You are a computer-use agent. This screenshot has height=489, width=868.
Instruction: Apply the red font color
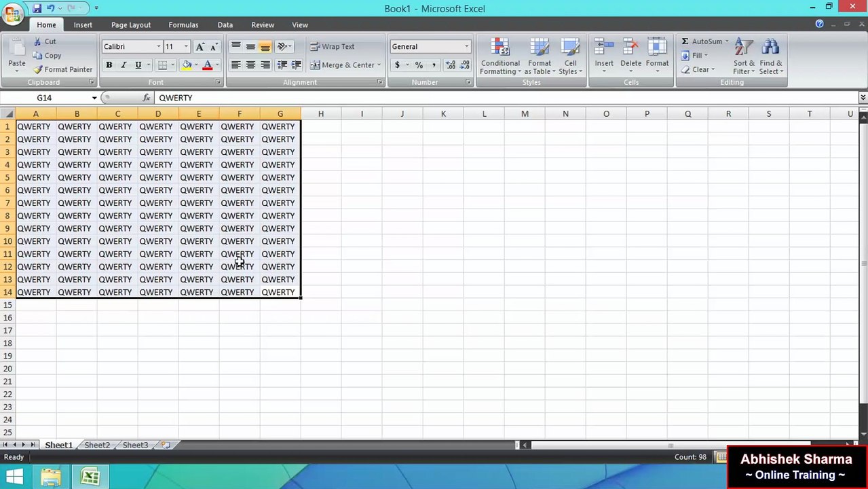click(208, 65)
